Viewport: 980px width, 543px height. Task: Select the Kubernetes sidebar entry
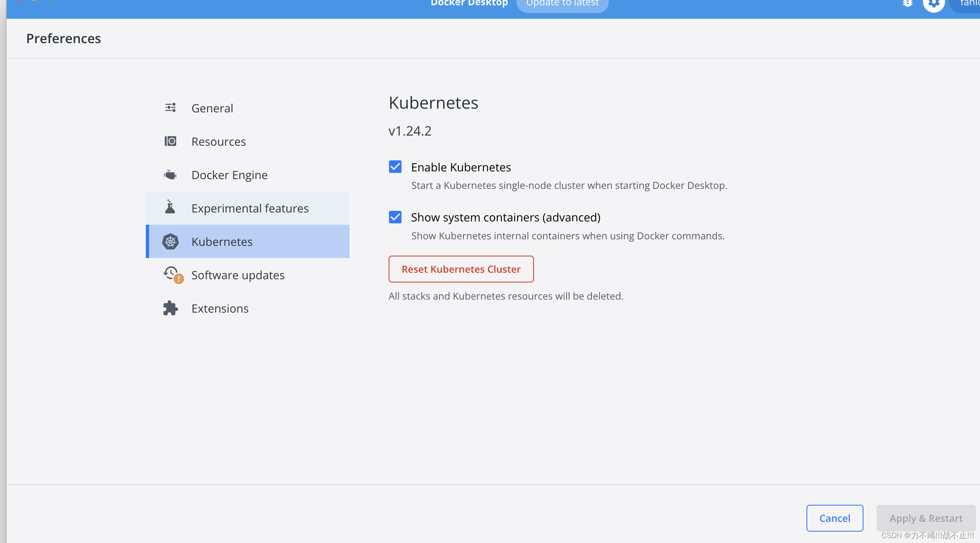248,241
